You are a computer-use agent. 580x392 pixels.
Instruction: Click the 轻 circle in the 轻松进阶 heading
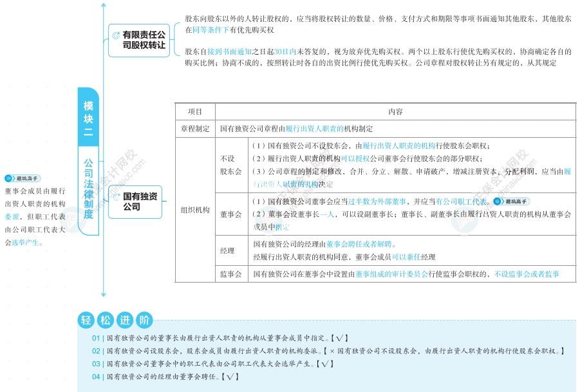coord(86,320)
